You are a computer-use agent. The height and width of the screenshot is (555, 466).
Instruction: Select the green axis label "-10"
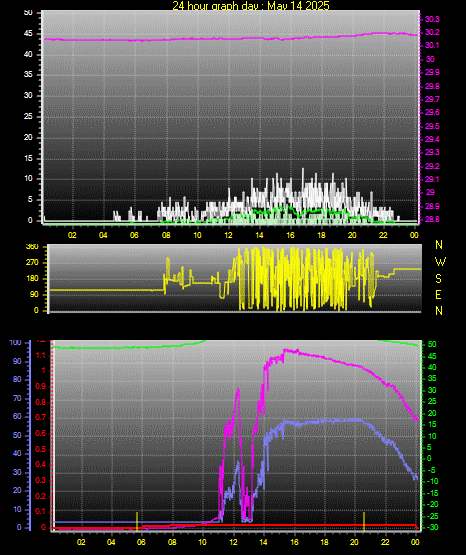[432, 481]
